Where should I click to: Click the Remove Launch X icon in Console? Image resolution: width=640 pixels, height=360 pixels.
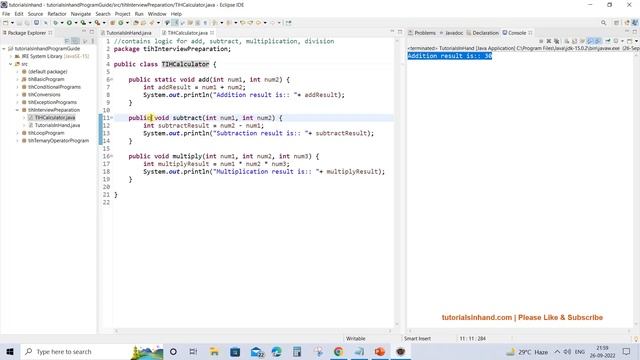549,41
